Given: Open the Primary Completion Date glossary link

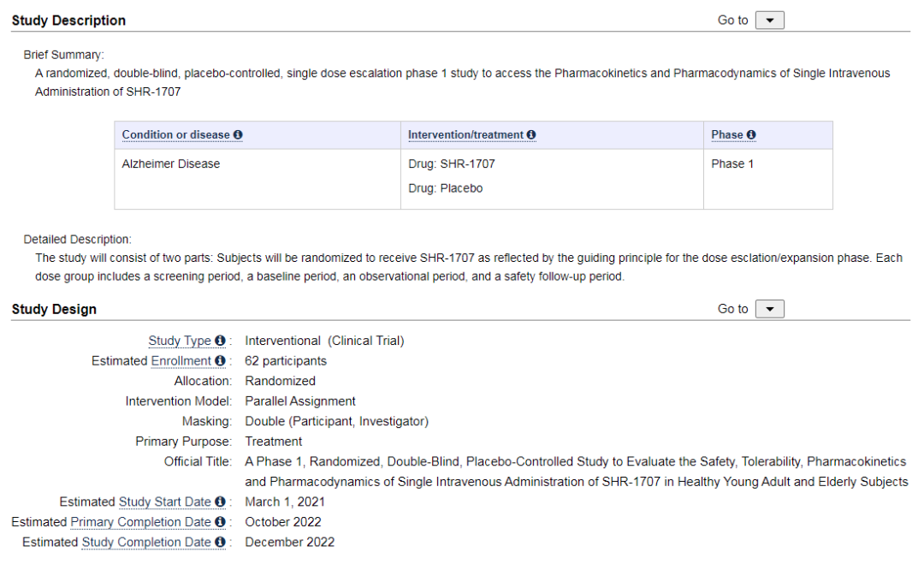Looking at the screenshot, I should click(140, 522).
